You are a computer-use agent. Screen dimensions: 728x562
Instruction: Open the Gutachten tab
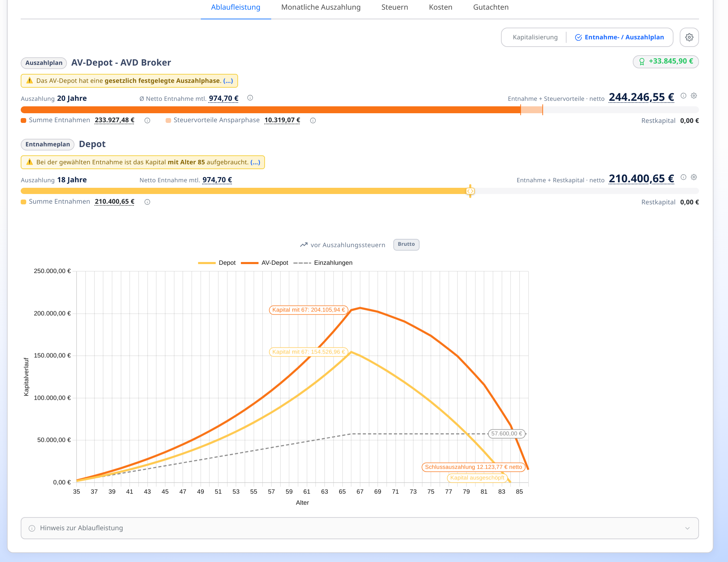tap(491, 7)
